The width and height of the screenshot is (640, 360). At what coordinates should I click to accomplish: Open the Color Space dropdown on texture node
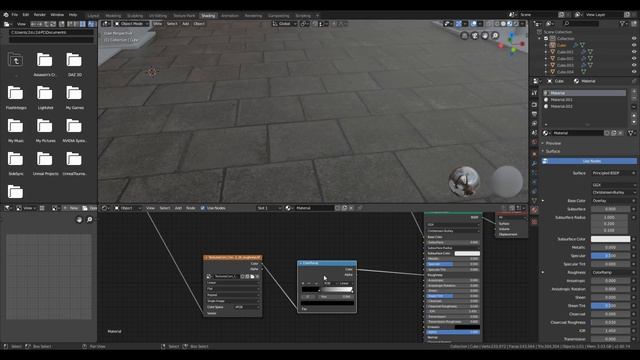[x=247, y=307]
